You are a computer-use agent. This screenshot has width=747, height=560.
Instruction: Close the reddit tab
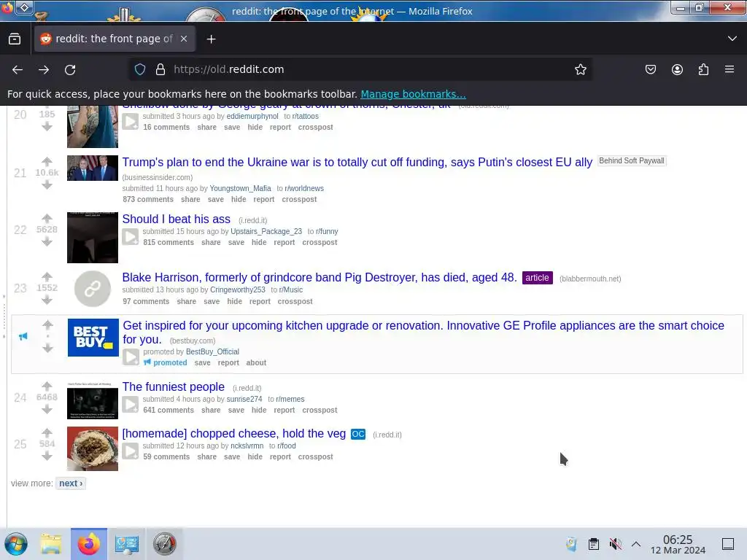(183, 39)
